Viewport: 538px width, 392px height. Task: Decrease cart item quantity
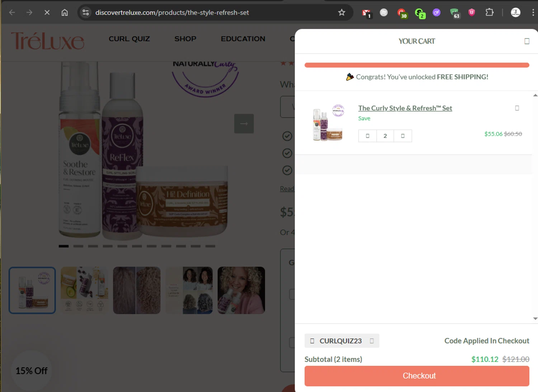tap(368, 136)
